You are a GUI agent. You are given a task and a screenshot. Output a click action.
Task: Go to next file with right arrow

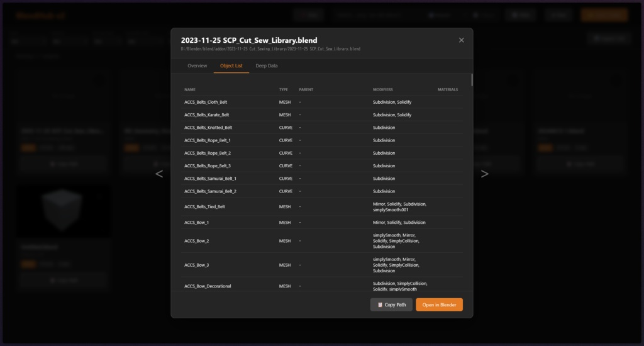point(485,174)
